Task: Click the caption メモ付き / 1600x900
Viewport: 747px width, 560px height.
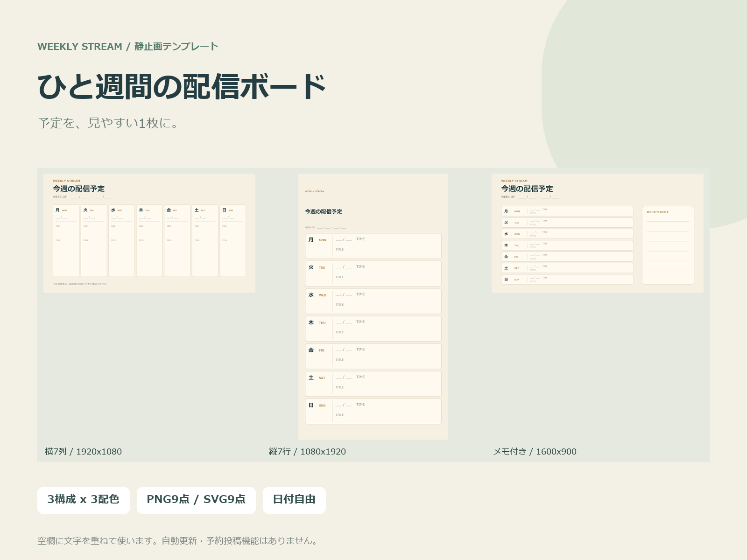Action: (535, 451)
